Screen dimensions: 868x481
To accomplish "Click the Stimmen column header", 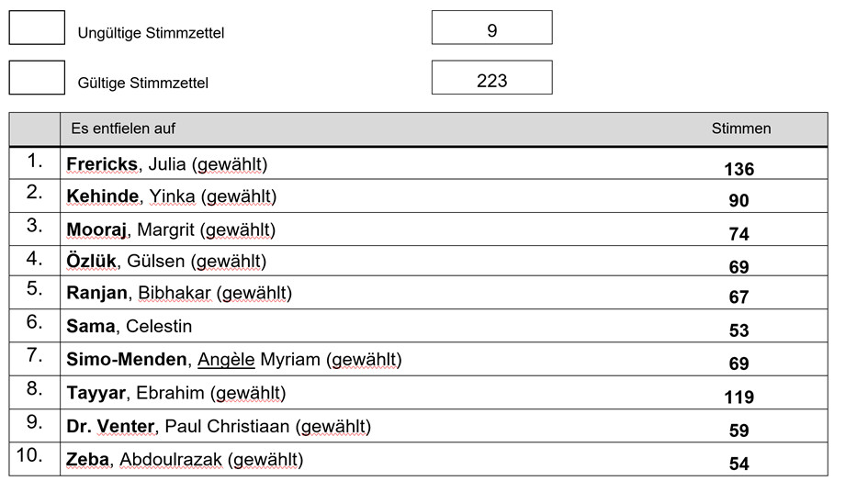I will [740, 129].
